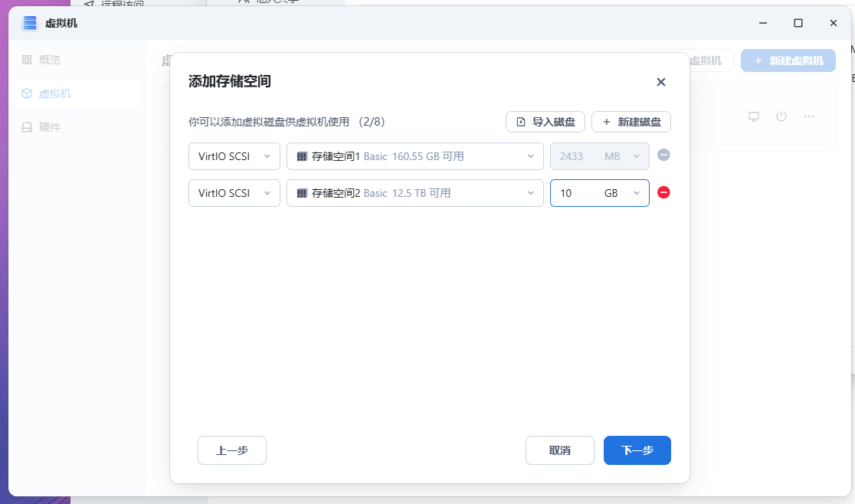Expand the 存储空间1 storage dropdown

click(414, 156)
